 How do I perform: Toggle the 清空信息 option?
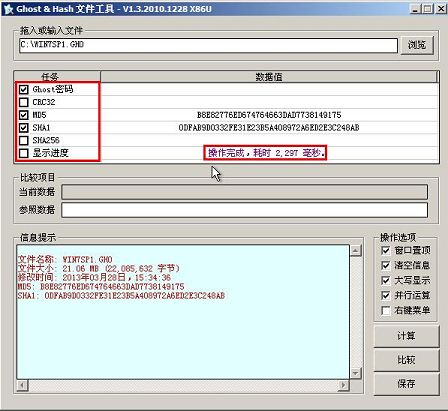click(385, 265)
